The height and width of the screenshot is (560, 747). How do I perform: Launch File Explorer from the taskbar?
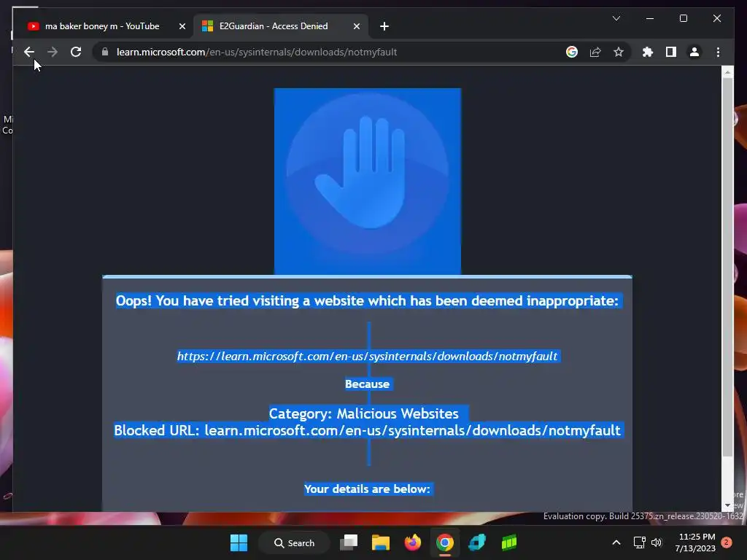(x=381, y=542)
